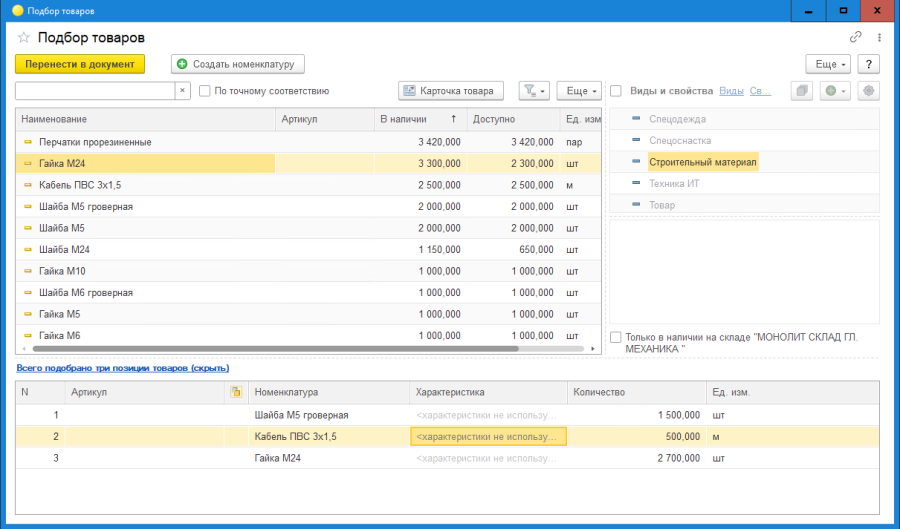Viewport: 900px width, 529px height.
Task: Click the Всего подобрано три позиции товаров link
Action: pos(122,368)
